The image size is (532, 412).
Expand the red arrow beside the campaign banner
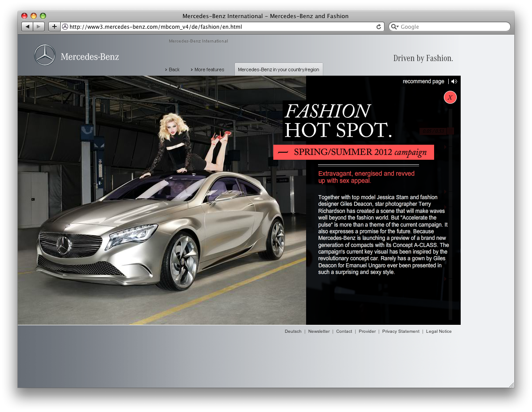pos(445,146)
